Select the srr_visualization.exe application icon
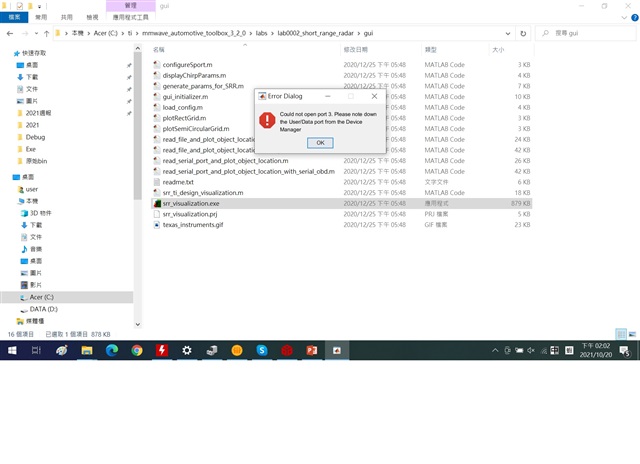The width and height of the screenshot is (640, 464). pos(157,203)
